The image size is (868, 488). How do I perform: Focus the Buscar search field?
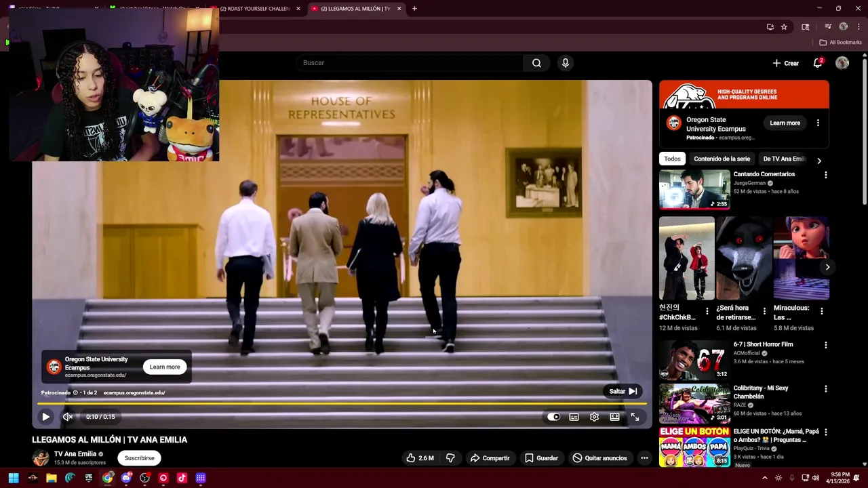click(x=410, y=63)
